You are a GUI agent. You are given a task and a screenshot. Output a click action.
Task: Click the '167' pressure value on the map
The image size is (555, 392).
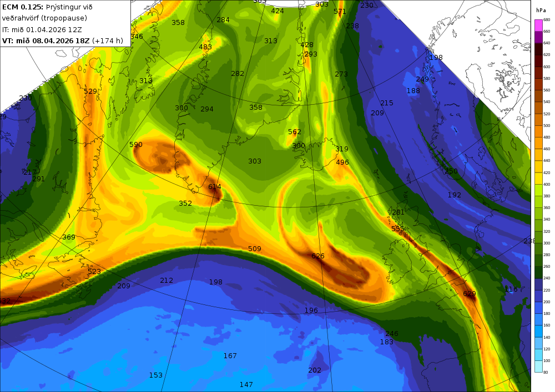pyautogui.click(x=230, y=356)
